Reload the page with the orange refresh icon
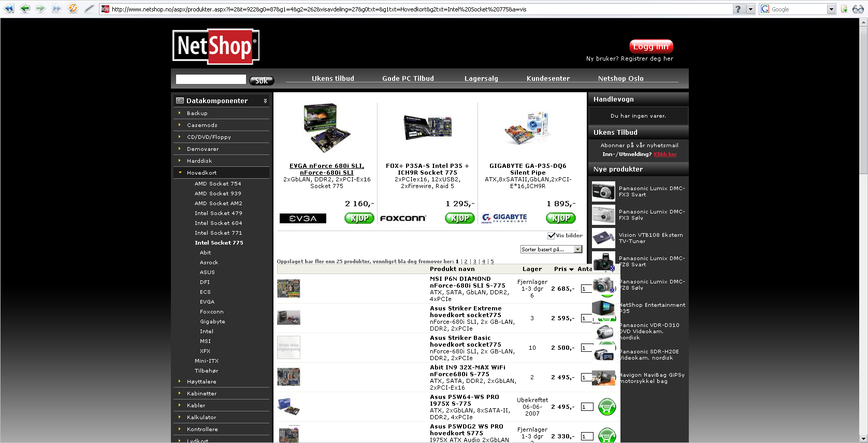The height and width of the screenshot is (443, 868). tap(73, 9)
